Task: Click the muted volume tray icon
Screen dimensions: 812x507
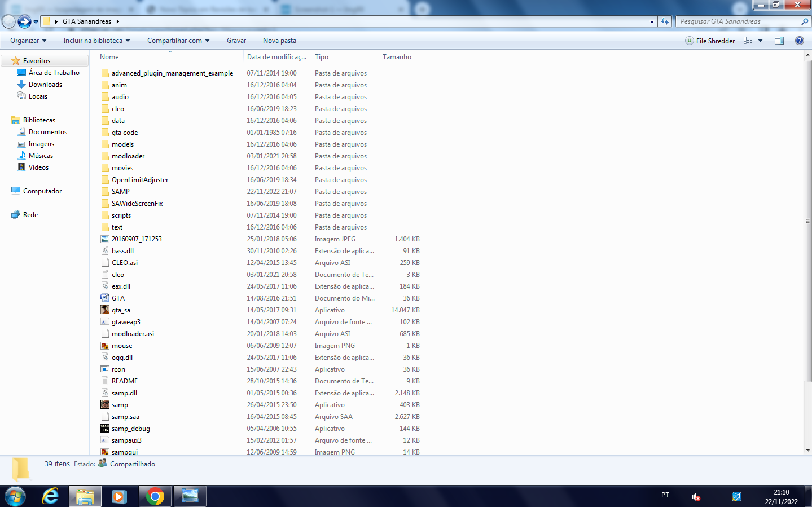Action: pos(696,497)
